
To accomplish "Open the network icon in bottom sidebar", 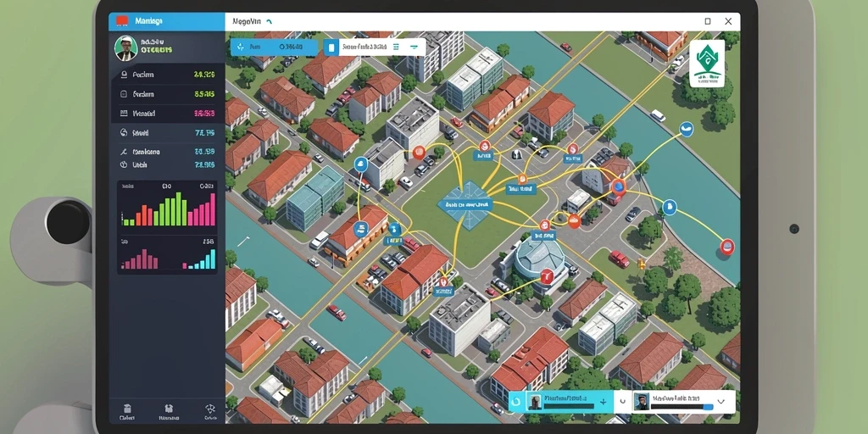I will click(x=210, y=409).
